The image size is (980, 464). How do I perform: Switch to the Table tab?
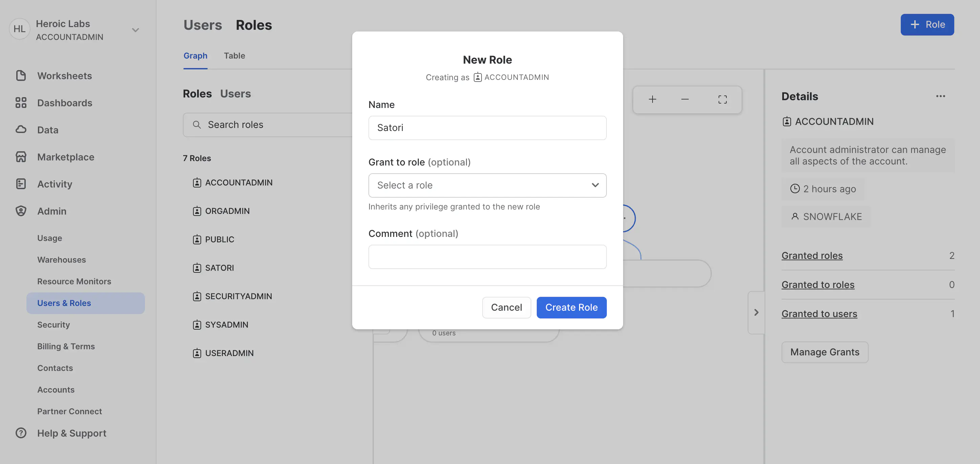click(234, 56)
